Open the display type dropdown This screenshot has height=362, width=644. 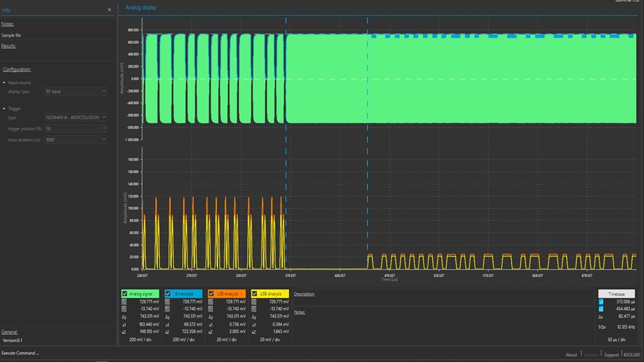click(75, 91)
